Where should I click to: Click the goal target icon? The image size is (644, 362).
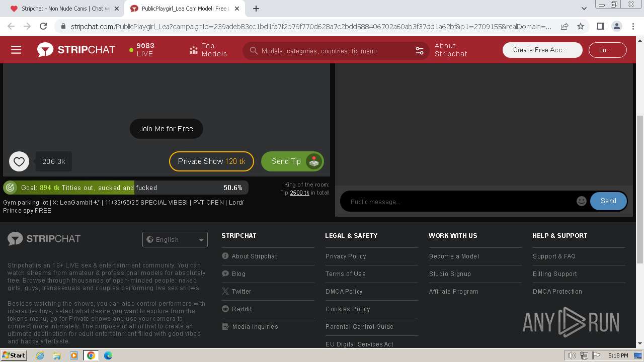click(10, 188)
